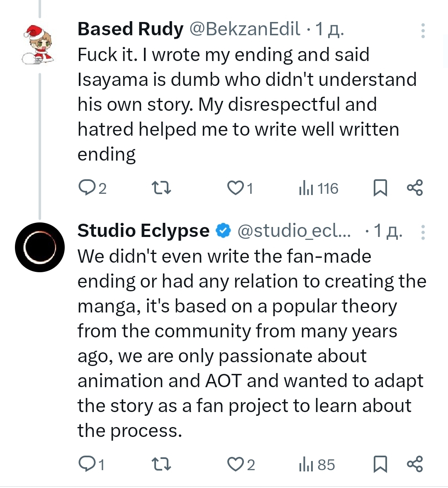Open Studio Eclypse's eclipse avatar
The image size is (448, 488).
click(x=40, y=247)
